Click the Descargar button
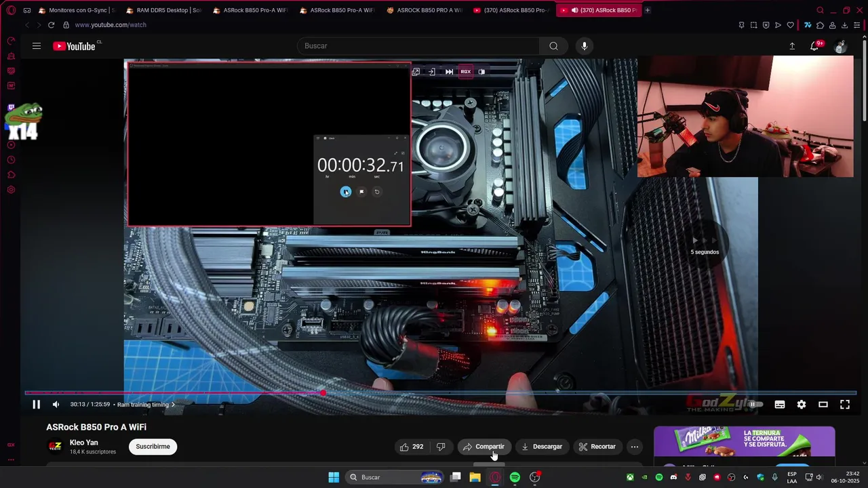The image size is (868, 488). [542, 447]
